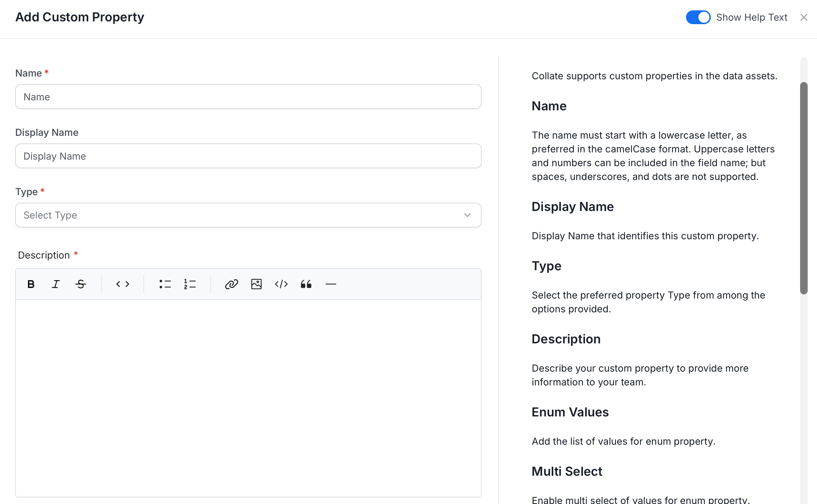Close the Add Custom Property dialog
This screenshot has width=817, height=504.
804,17
